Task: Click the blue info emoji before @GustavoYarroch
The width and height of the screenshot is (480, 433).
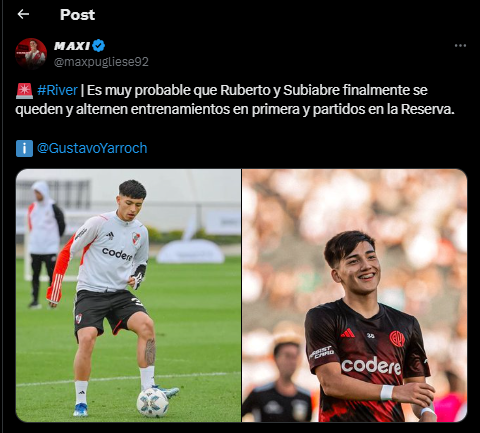Action: 24,148
